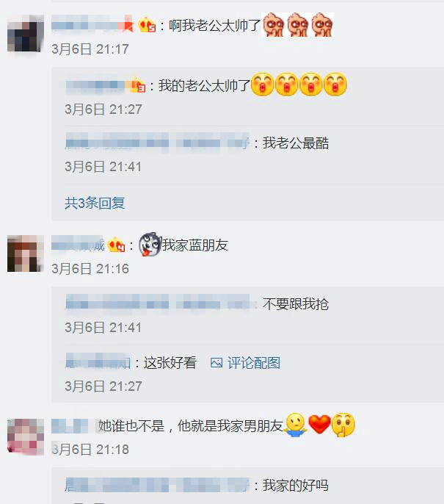Click the first surprised face emoji after 我的老公太帅了

point(262,84)
